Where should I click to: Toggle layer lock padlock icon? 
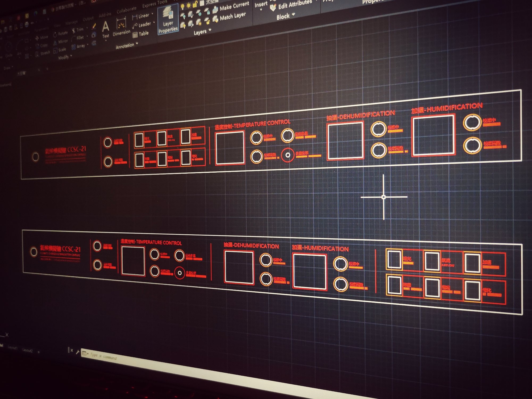[195, 4]
